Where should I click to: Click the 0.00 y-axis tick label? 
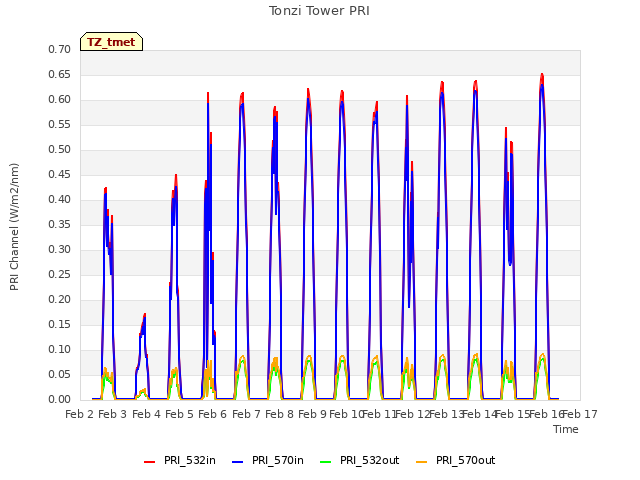pyautogui.click(x=60, y=399)
